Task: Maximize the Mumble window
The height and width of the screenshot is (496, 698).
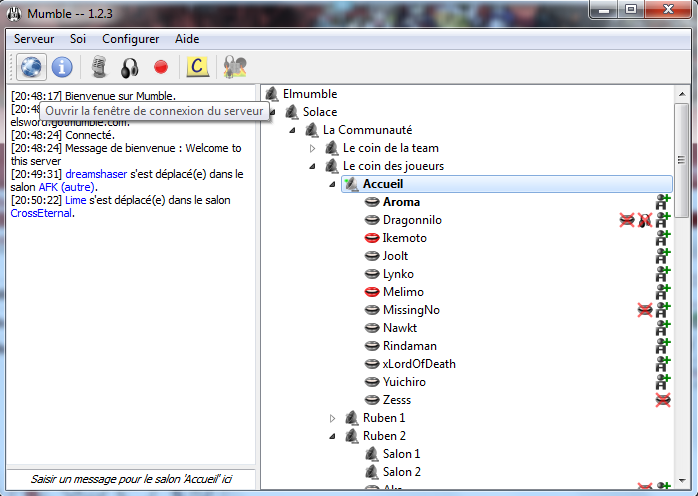Action: [x=631, y=9]
